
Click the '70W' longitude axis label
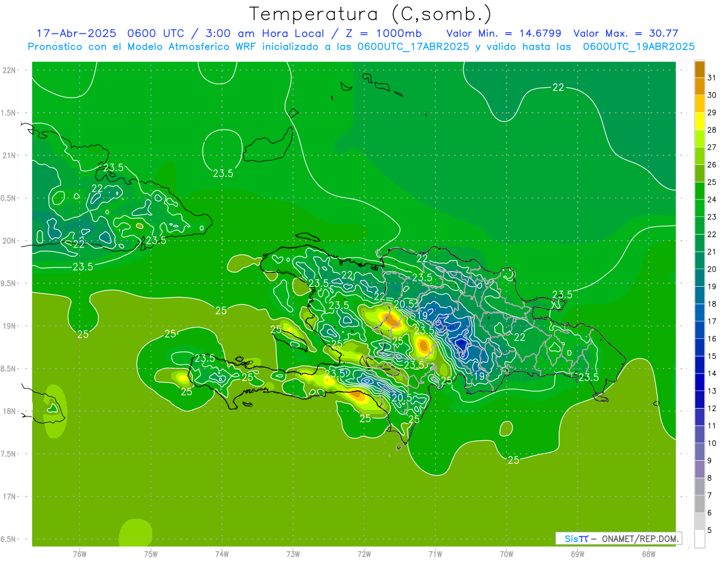click(x=506, y=554)
